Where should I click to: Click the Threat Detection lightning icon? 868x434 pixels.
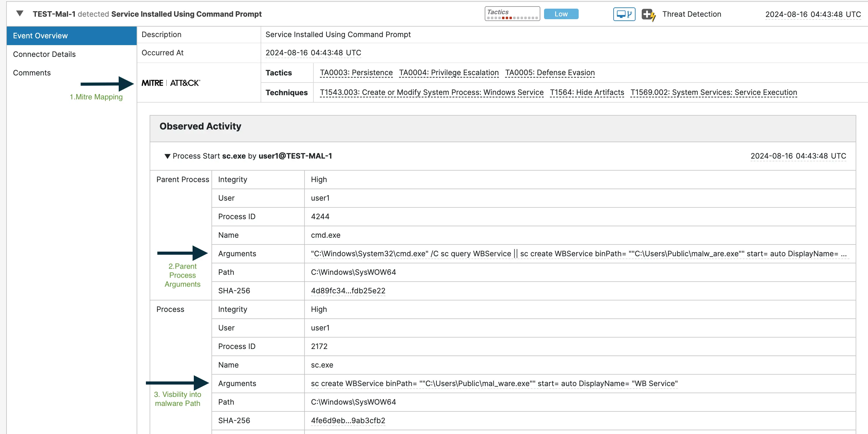(x=649, y=14)
